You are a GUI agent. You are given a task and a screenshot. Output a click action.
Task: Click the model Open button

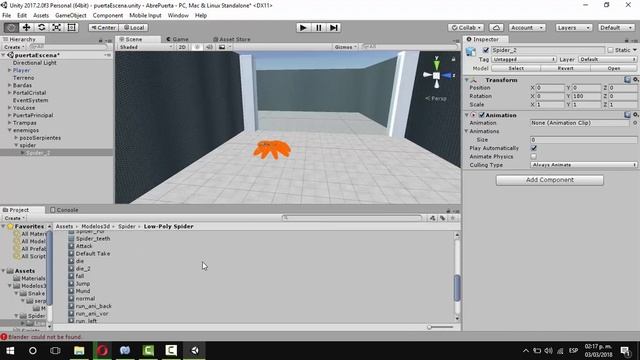(613, 68)
